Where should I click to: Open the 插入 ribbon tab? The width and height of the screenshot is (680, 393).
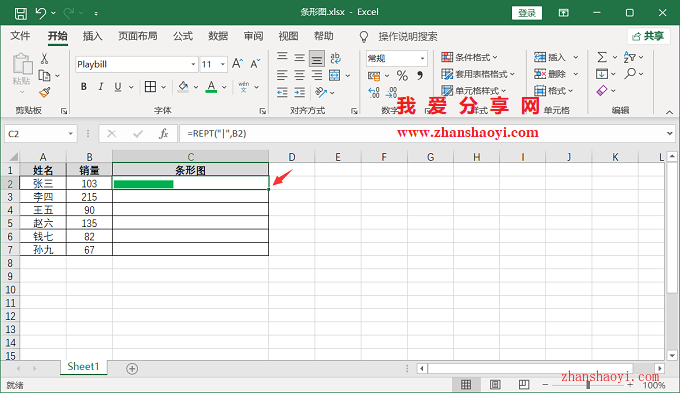[x=92, y=36]
